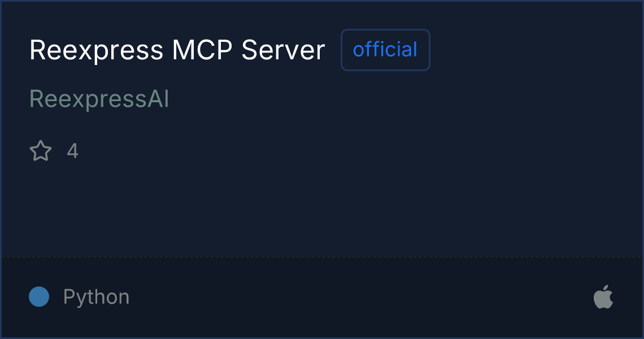Viewport: 644px width, 339px height.
Task: Open the ReexpressAI author link
Action: 99,99
